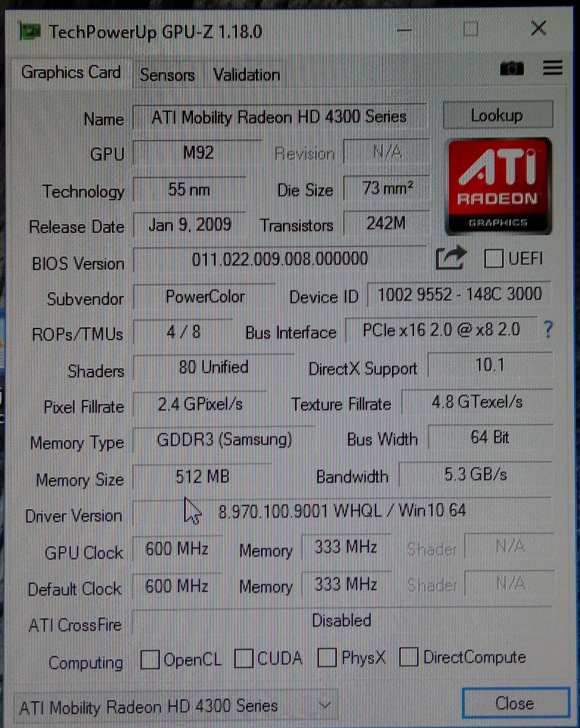Viewport: 580px width, 728px height.
Task: Click the Texture Fillrate field value
Action: point(477,402)
